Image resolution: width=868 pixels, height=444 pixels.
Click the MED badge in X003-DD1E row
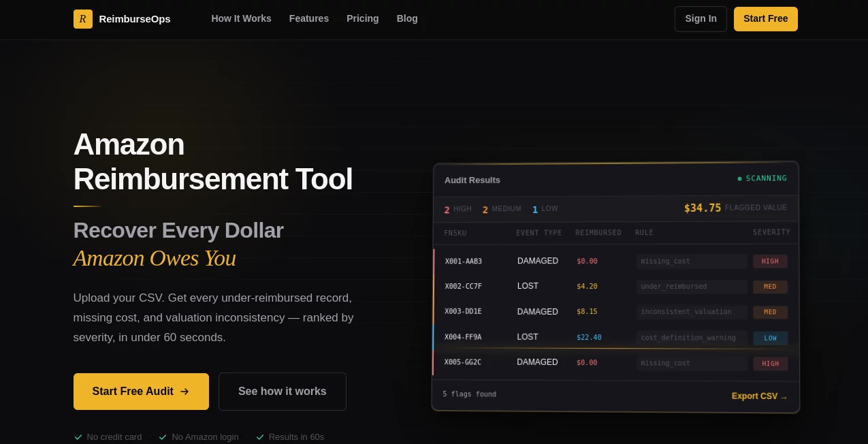(770, 313)
